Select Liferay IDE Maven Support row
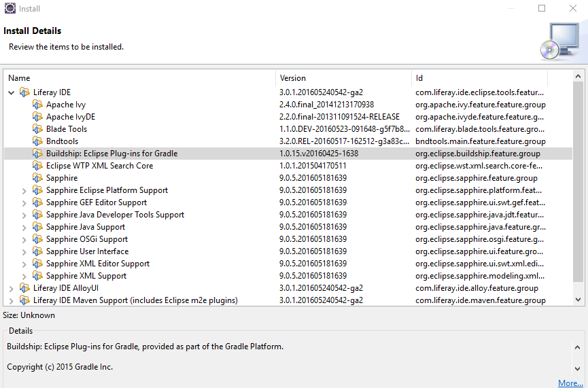588x388 pixels. tap(288, 300)
